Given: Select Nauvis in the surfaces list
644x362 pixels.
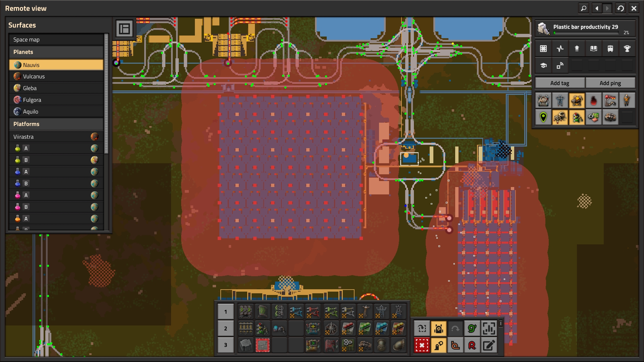Looking at the screenshot, I should 56,65.
